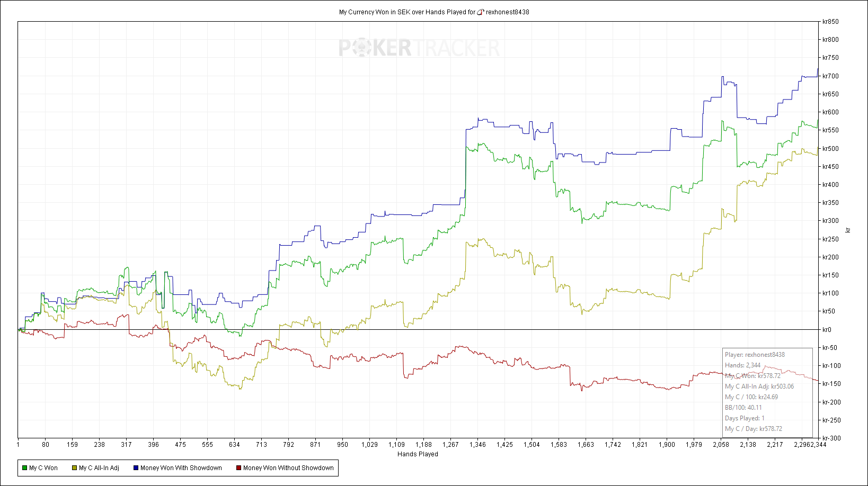Image resolution: width=868 pixels, height=486 pixels.
Task: Click the 'kr750' y-axis label
Action: (830, 58)
